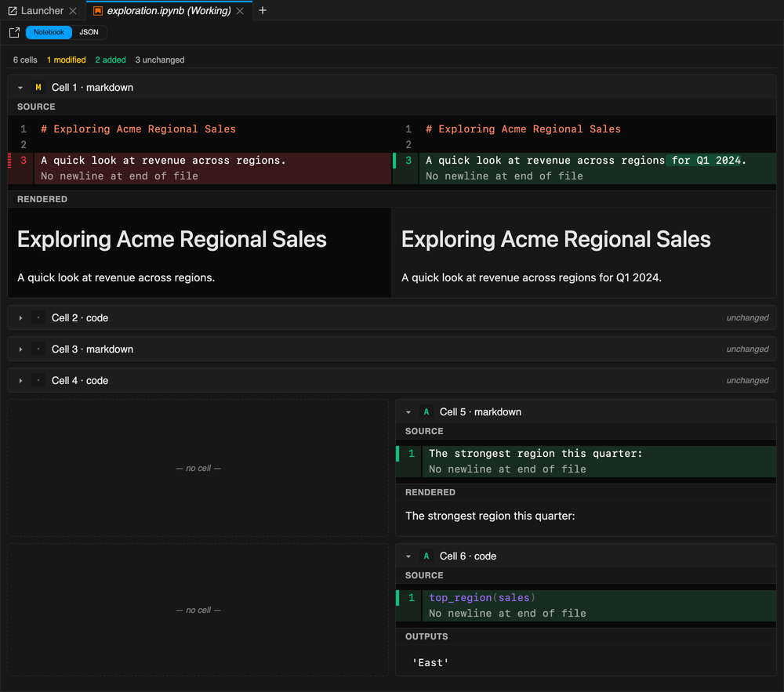784x692 pixels.
Task: Click the 'unchanged' label on Cell 4
Action: pyautogui.click(x=747, y=381)
